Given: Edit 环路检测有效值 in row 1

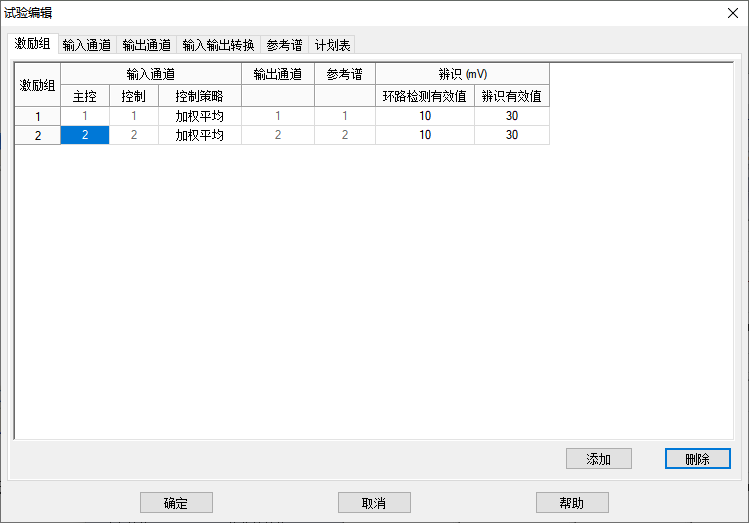Looking at the screenshot, I should point(425,116).
